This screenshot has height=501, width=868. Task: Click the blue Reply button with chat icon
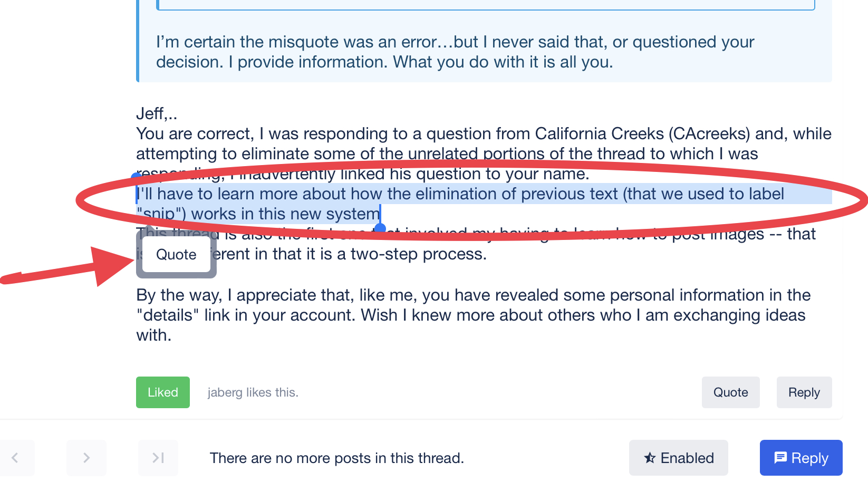tap(801, 458)
